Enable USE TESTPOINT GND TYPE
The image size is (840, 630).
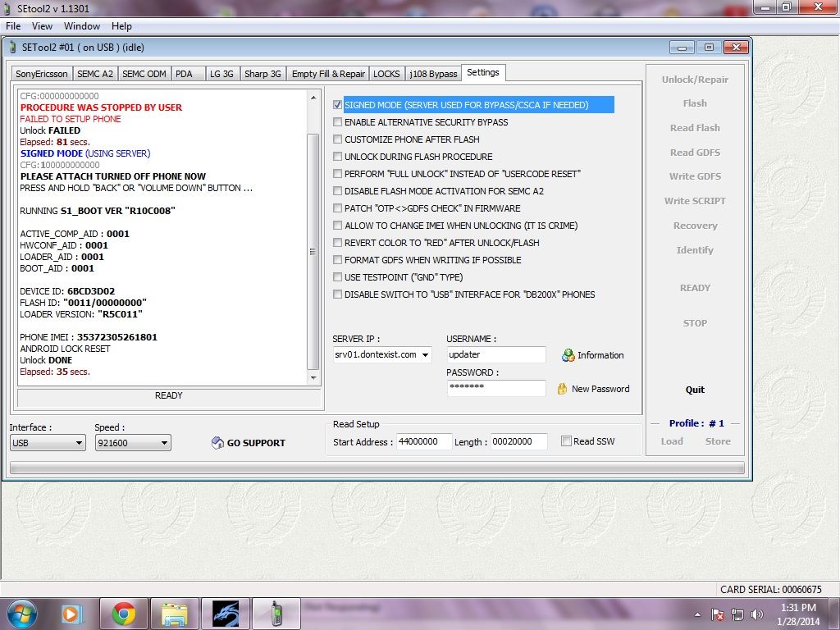point(337,277)
